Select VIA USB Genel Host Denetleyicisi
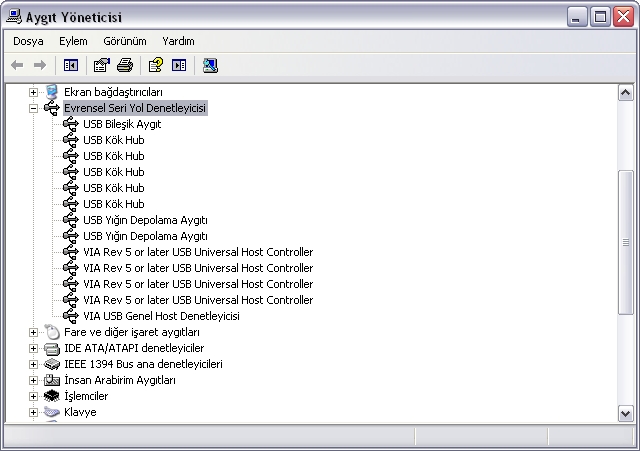Image resolution: width=640 pixels, height=451 pixels. (161, 316)
